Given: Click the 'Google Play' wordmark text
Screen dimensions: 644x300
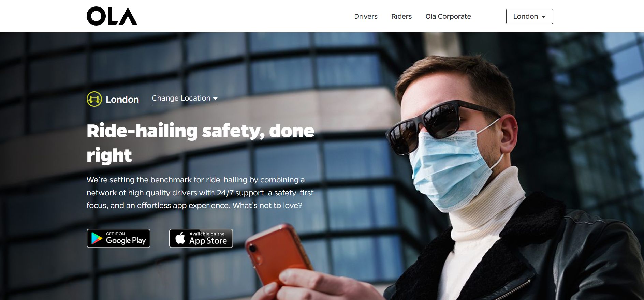Looking at the screenshot, I should pos(126,241).
